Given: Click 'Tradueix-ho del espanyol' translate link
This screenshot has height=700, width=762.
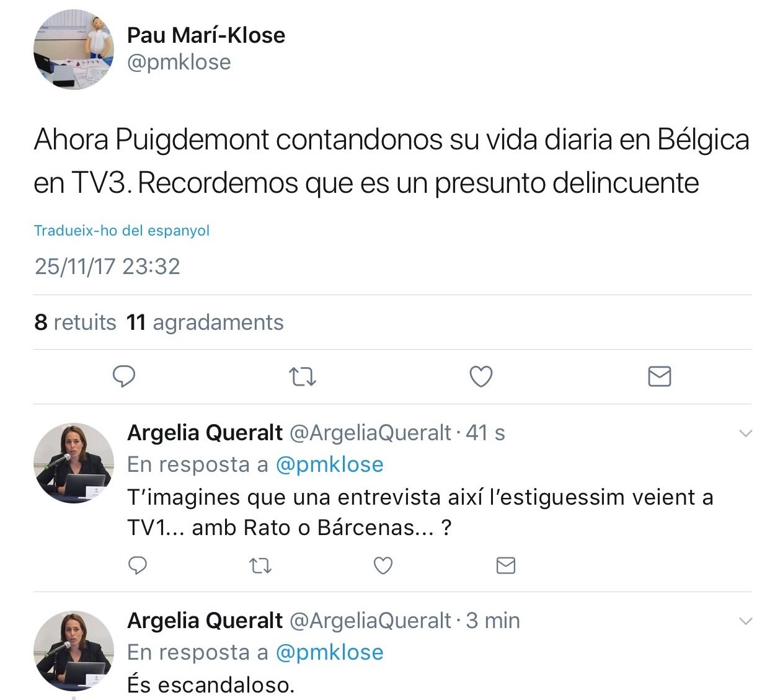Looking at the screenshot, I should [x=122, y=231].
